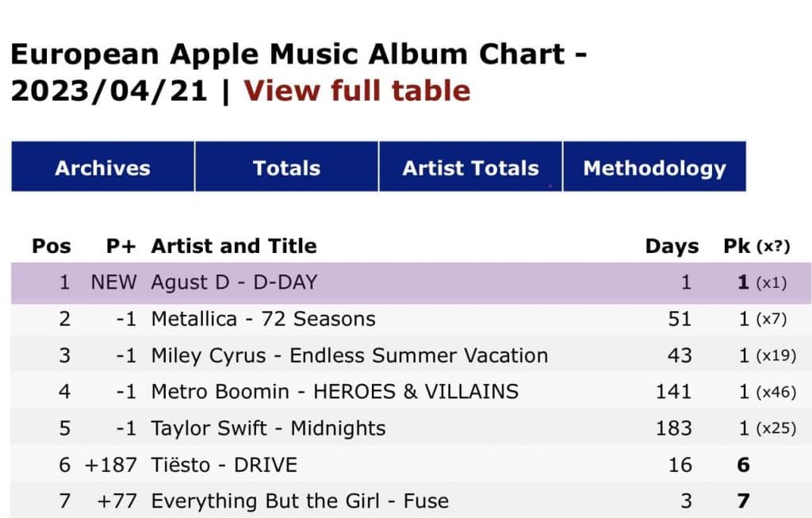Viewport: 812px width, 518px height.
Task: Click Taylor Swift - Midnights entry
Action: coord(268,428)
